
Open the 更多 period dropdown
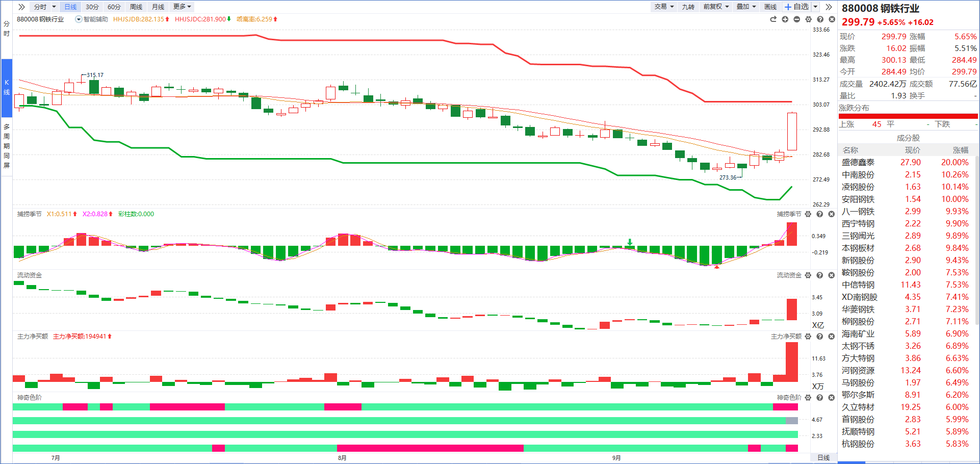click(182, 7)
